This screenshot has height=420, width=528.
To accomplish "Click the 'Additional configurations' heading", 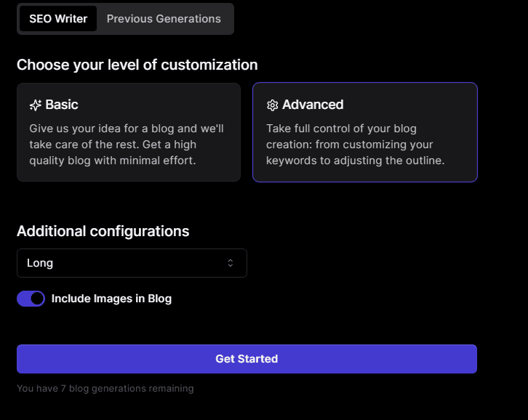I will (103, 231).
